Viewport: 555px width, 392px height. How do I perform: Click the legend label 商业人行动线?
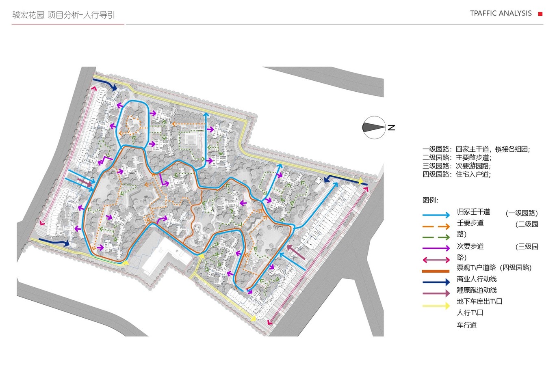click(x=477, y=279)
